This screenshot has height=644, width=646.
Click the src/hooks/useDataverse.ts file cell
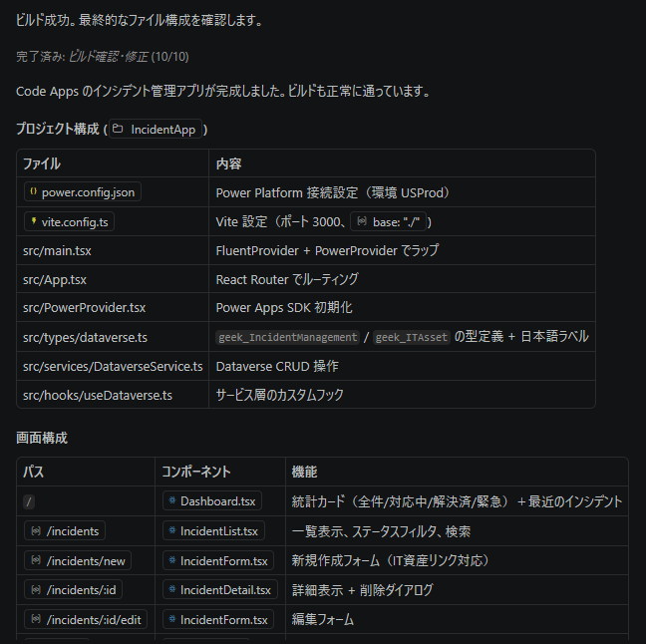(x=98, y=395)
